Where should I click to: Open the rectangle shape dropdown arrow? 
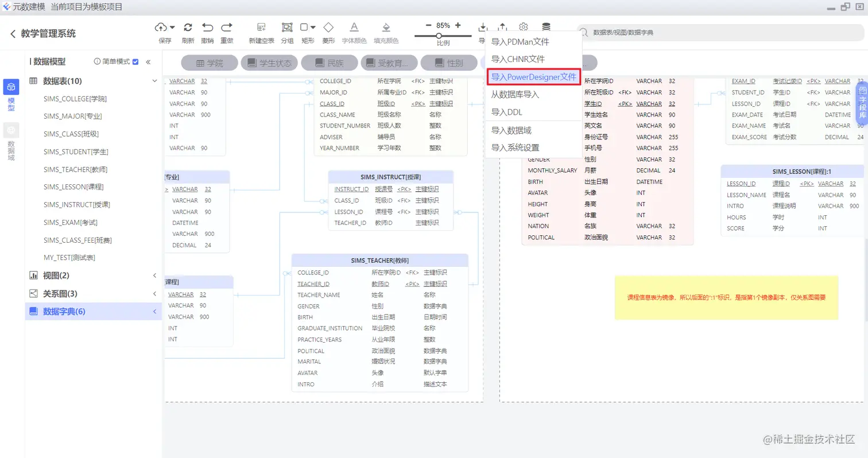(313, 27)
